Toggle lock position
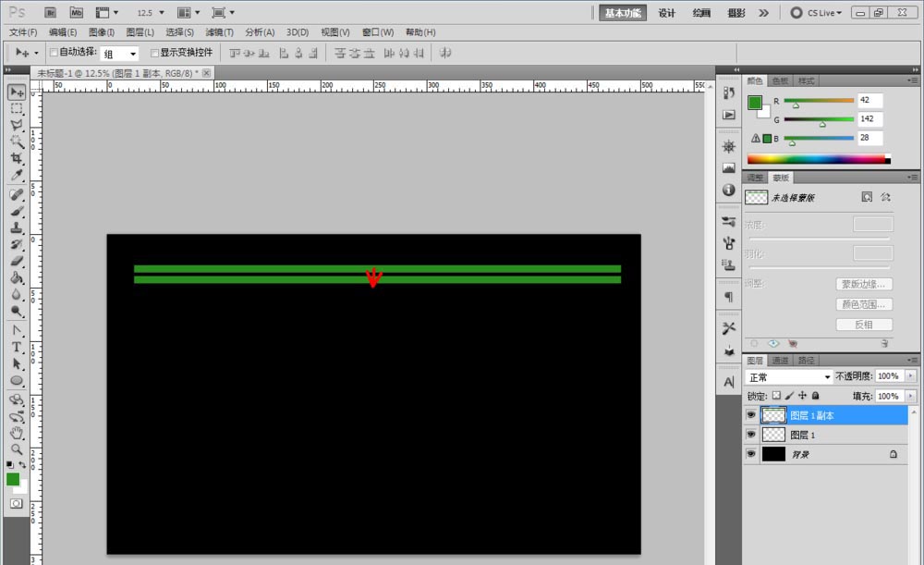Viewport: 924px width, 565px height. tap(802, 396)
